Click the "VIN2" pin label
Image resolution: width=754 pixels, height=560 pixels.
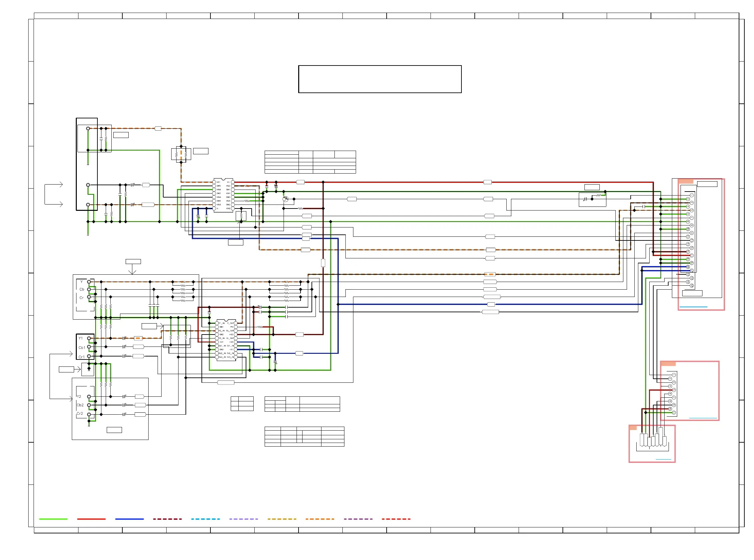coord(228,209)
